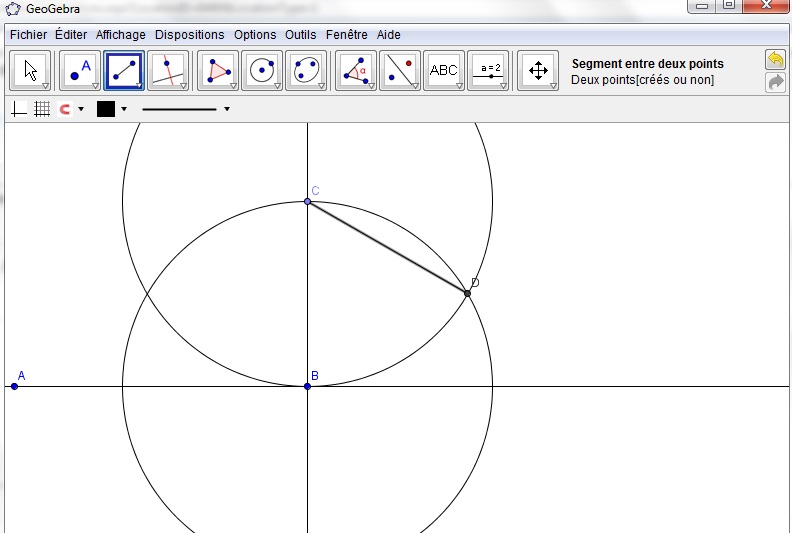The image size is (792, 533).
Task: Select the Reflect about line tool
Action: tap(399, 70)
